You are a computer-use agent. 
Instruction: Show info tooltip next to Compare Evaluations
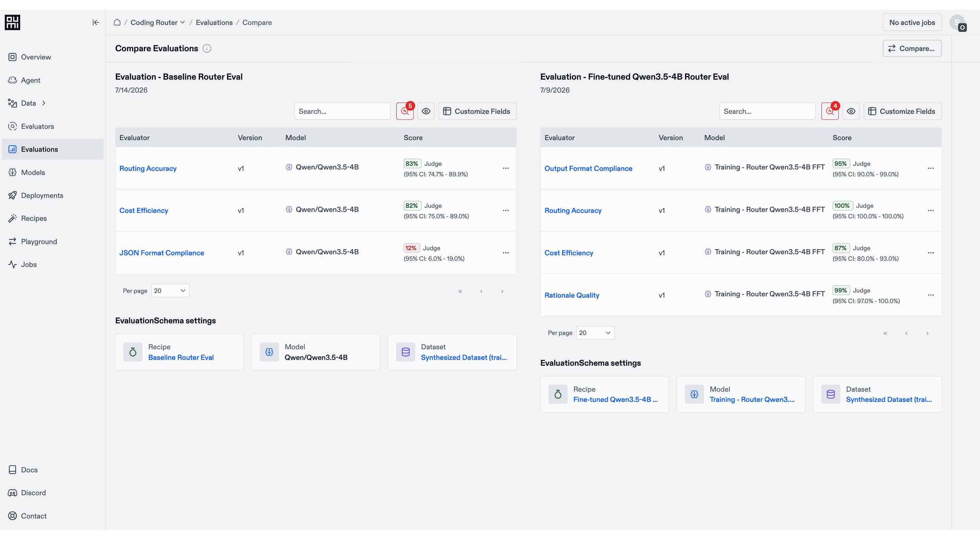[x=207, y=48]
